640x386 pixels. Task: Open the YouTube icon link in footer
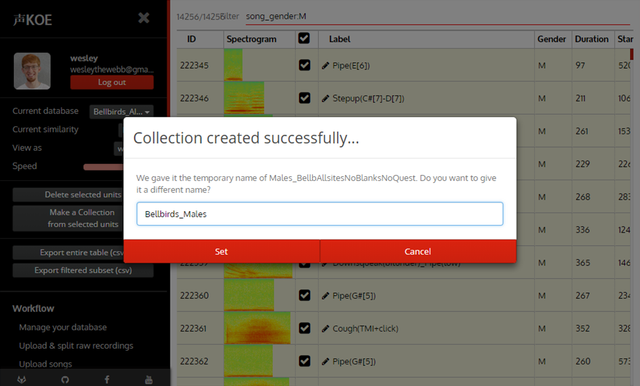click(149, 379)
